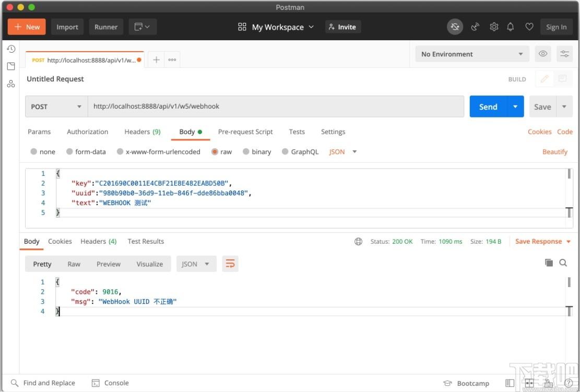Open the Raw response view tab
The height and width of the screenshot is (392, 580).
pyautogui.click(x=74, y=264)
